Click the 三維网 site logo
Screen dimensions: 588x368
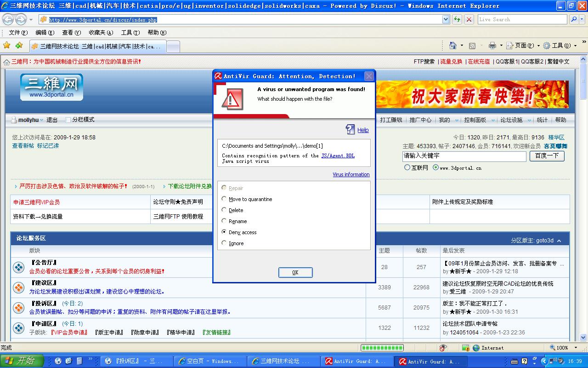click(x=51, y=87)
